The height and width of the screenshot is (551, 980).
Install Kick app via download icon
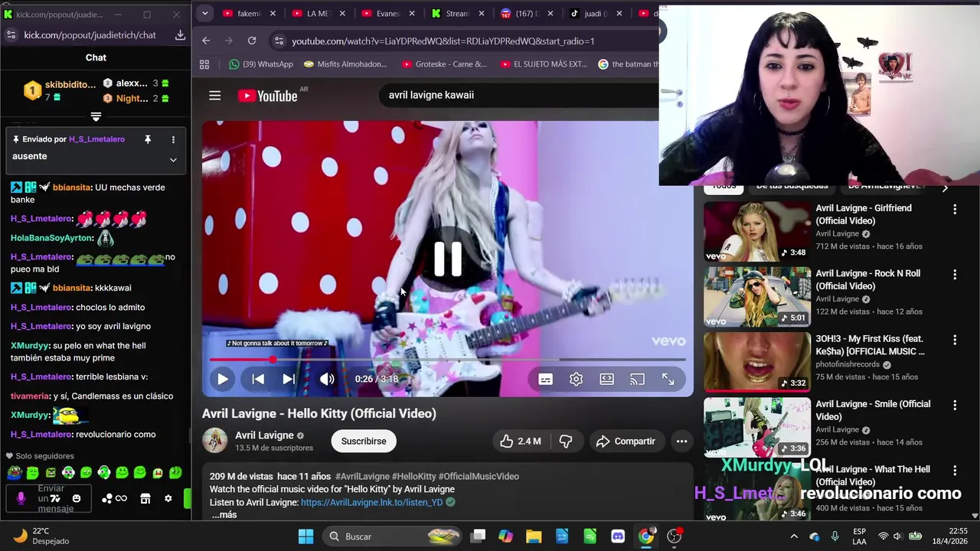point(180,35)
